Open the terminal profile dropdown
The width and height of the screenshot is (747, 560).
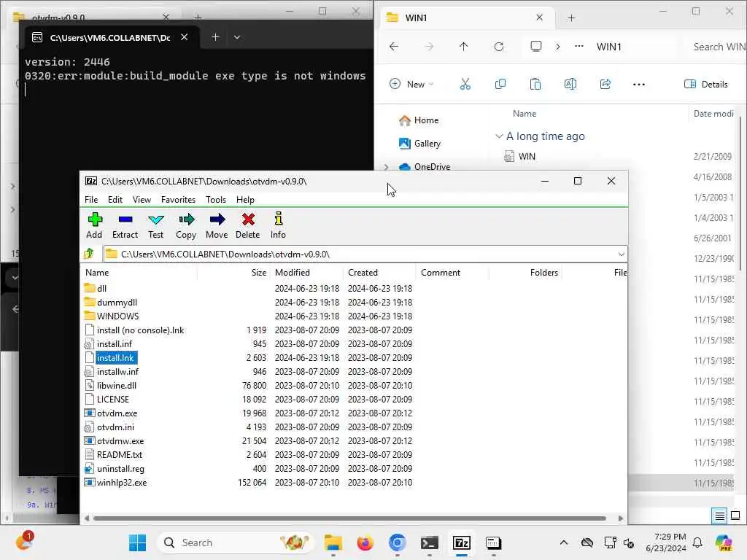click(x=237, y=37)
